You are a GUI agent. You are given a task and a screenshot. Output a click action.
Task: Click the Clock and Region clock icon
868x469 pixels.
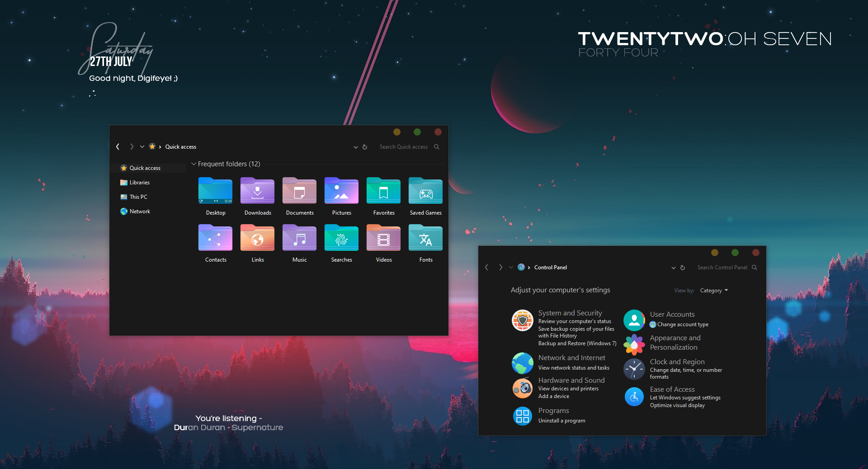(x=634, y=369)
